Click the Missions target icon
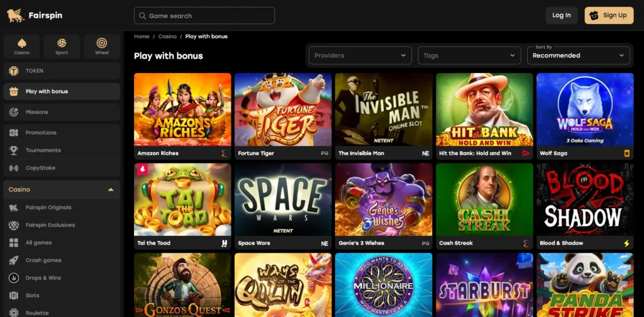644x317 pixels. coord(14,112)
